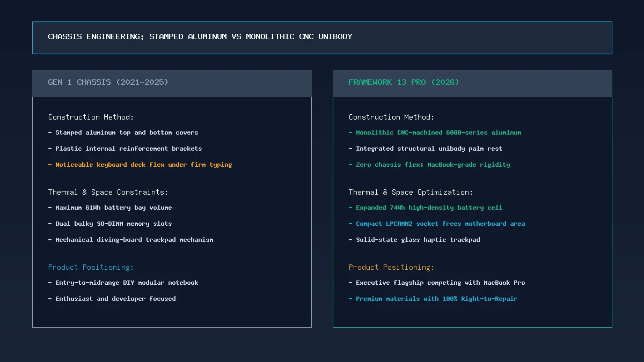Click 'Solid-state glass haptic trackpad' line
Image resolution: width=644 pixels, height=362 pixels.
pos(414,240)
